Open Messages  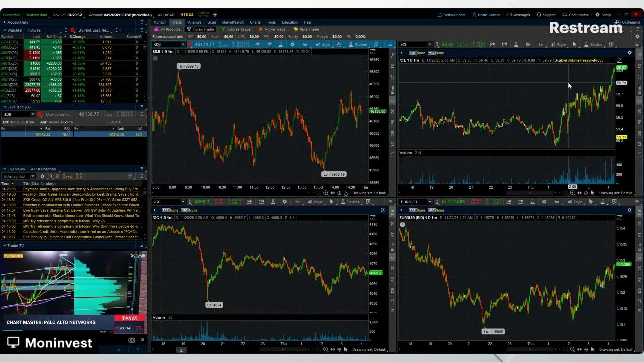click(x=518, y=15)
